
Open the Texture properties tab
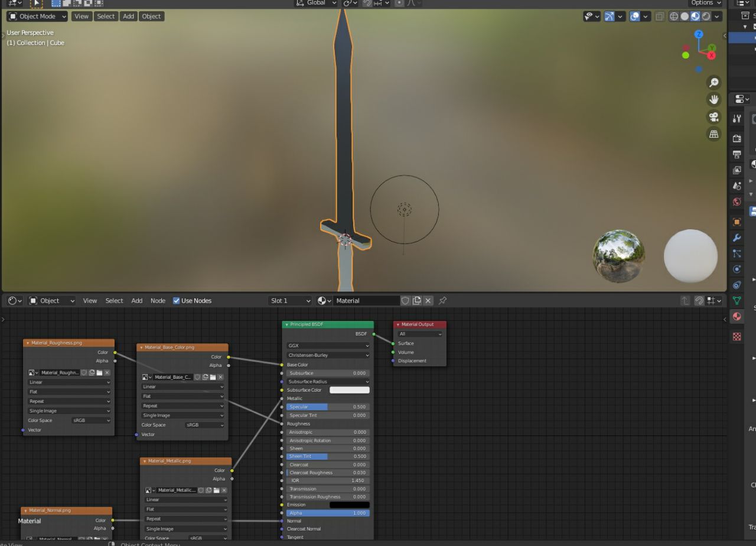(737, 336)
